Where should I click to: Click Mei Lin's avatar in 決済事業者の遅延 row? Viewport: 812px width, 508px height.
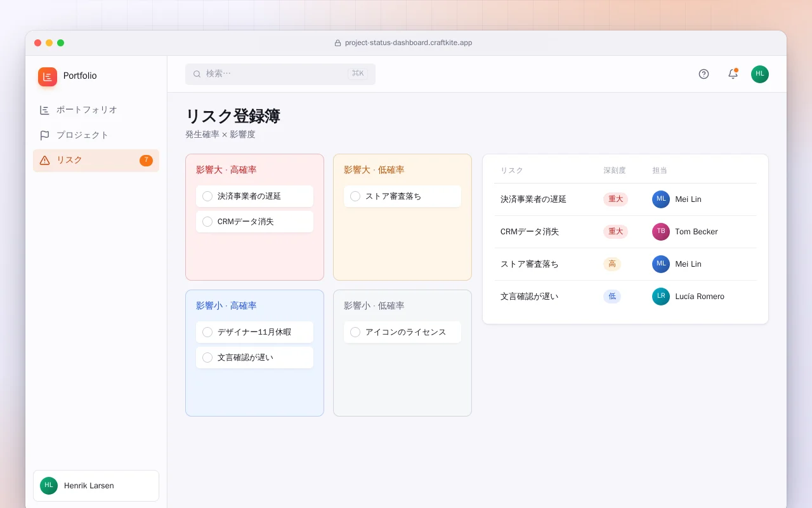(x=661, y=199)
